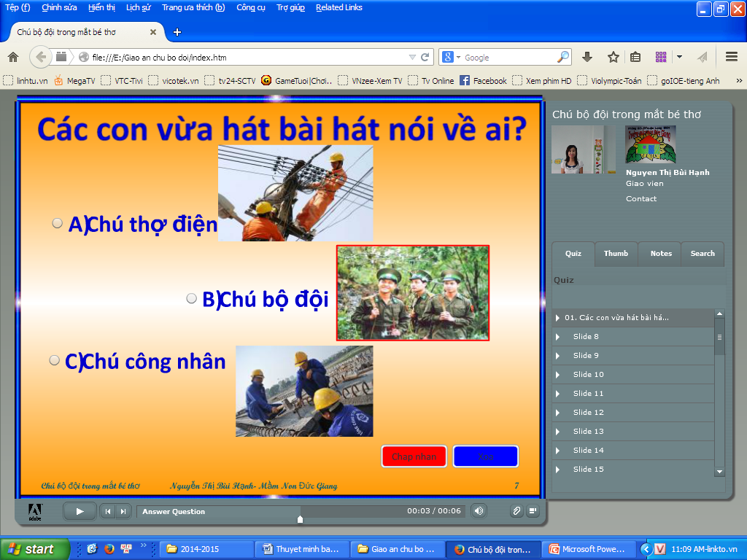Image resolution: width=747 pixels, height=560 pixels.
Task: Open the Google search engine dropdown
Action: 451,57
